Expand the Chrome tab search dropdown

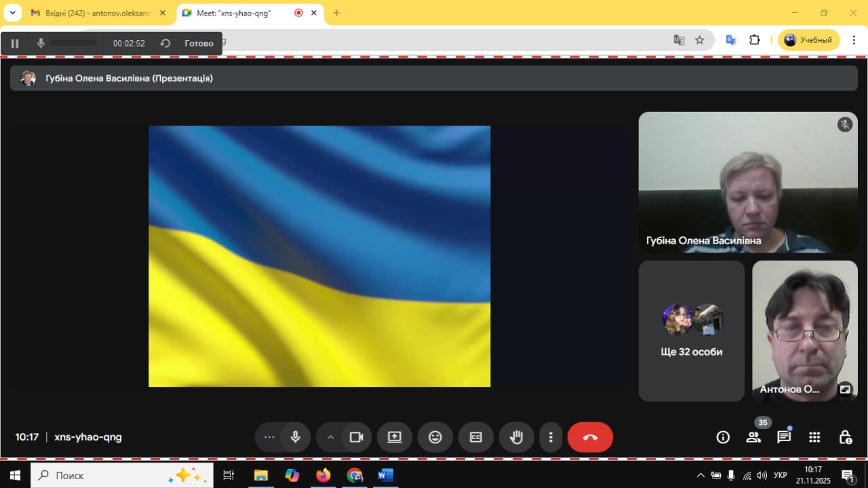coord(12,13)
